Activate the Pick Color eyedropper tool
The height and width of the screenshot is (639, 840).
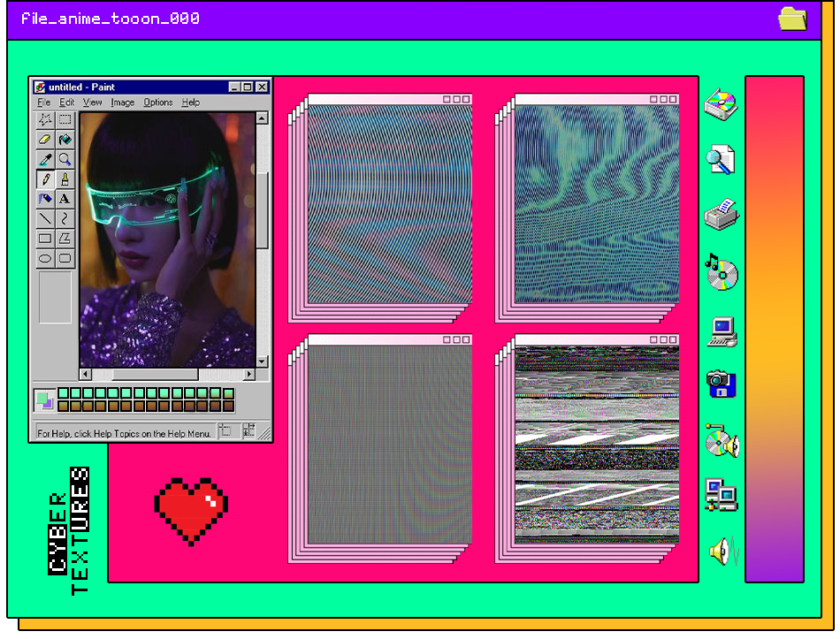tap(45, 159)
